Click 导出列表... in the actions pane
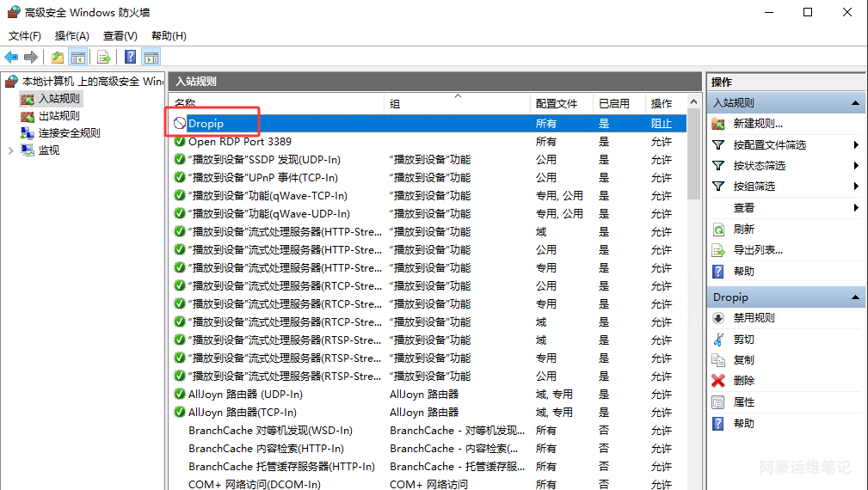Screen dimensions: 868x490 [757, 250]
